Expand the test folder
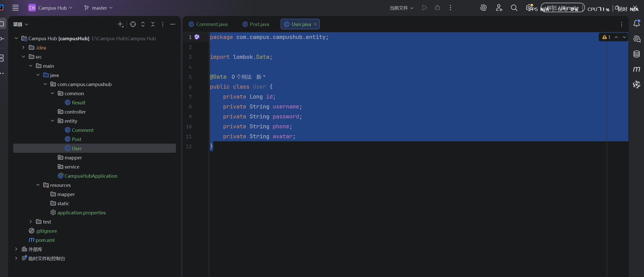Viewport: 644px width, 277px height. [31, 221]
